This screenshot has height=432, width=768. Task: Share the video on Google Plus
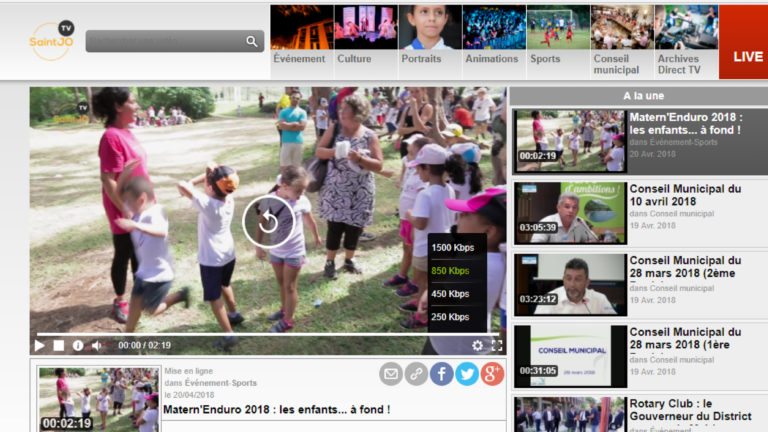click(492, 374)
